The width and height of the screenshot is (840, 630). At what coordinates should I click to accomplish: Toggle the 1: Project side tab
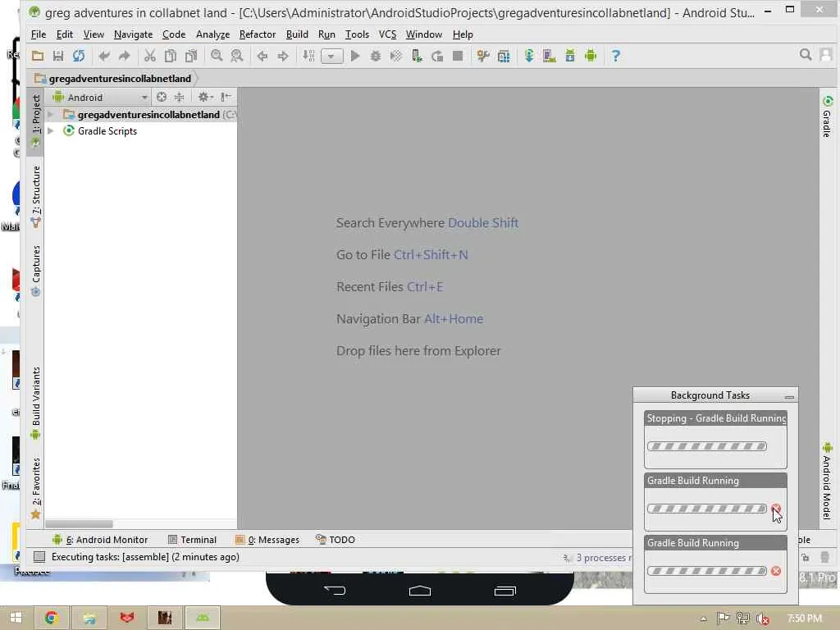pyautogui.click(x=35, y=121)
